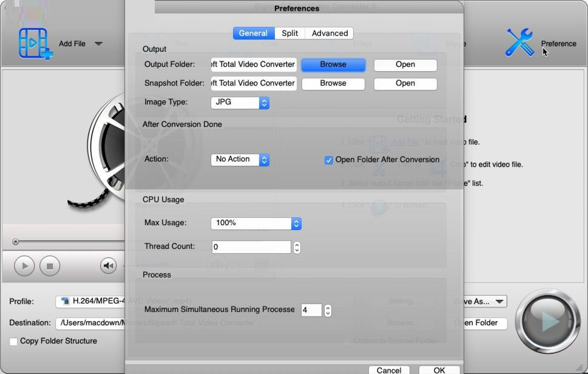Screen dimensions: 588x374
Task: Mute the audio with the speaker icon
Action: (109, 265)
